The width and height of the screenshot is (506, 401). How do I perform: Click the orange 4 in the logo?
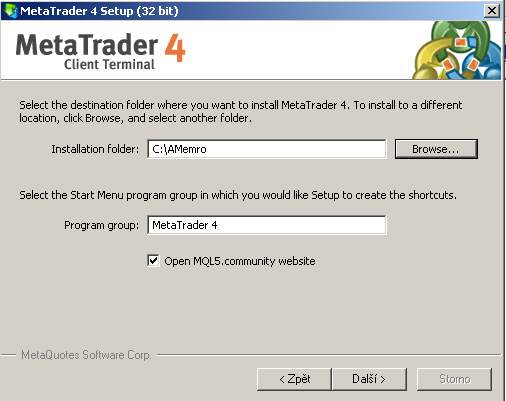click(175, 47)
